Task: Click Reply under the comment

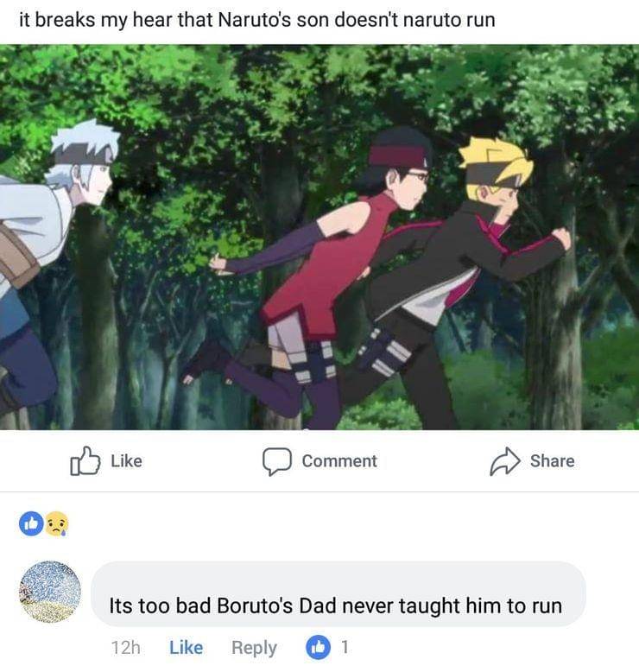Action: (x=254, y=648)
